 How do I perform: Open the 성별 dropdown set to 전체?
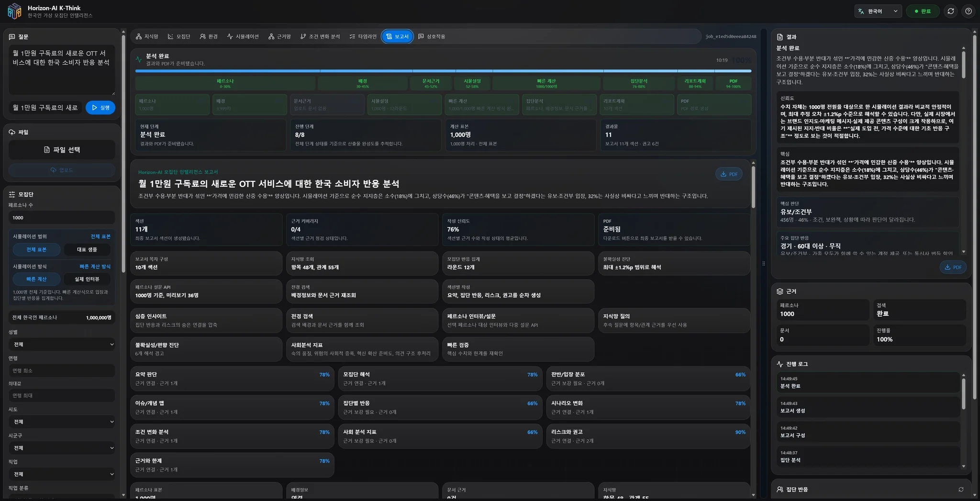(x=62, y=345)
